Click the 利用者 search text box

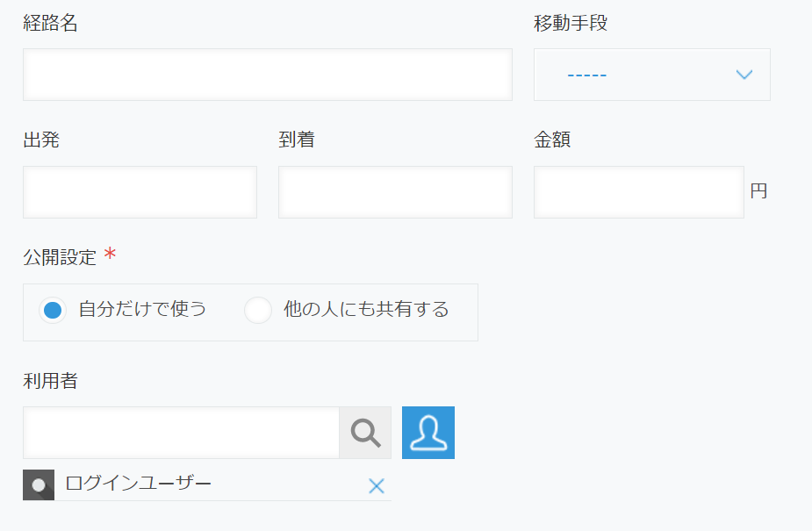click(x=181, y=433)
